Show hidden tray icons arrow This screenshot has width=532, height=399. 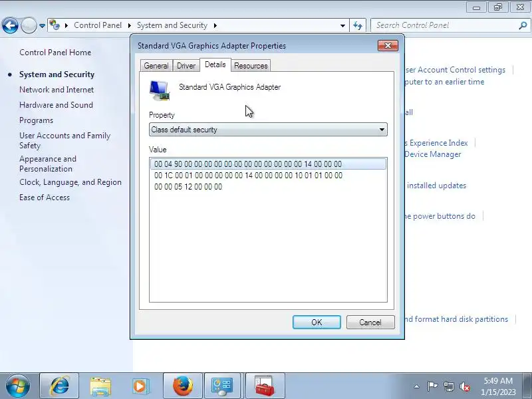(x=417, y=386)
